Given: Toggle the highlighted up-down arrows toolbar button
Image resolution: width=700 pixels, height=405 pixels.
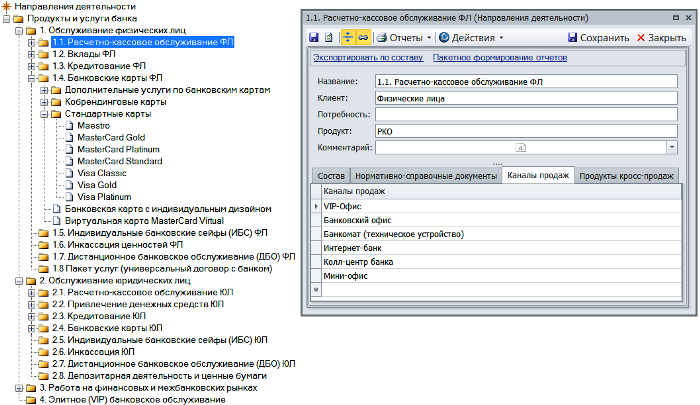Looking at the screenshot, I should click(x=347, y=37).
